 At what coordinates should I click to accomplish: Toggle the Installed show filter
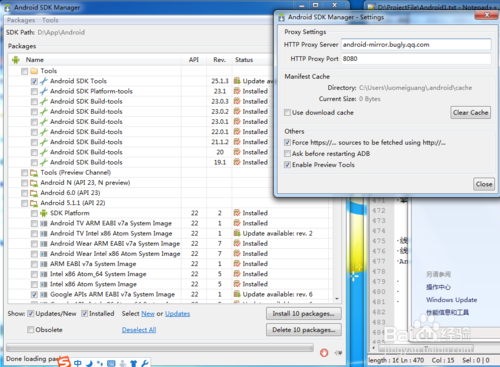point(85,314)
